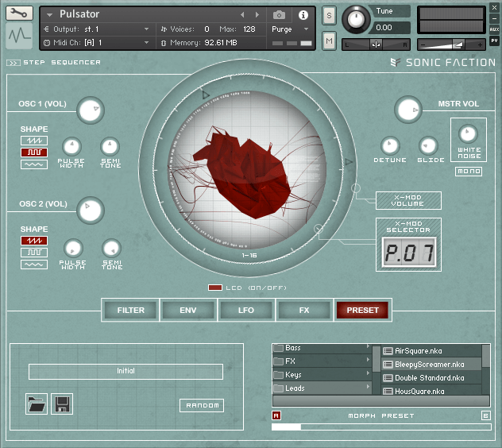This screenshot has width=502, height=448.
Task: Mute the instrument with M button
Action: coord(329,41)
